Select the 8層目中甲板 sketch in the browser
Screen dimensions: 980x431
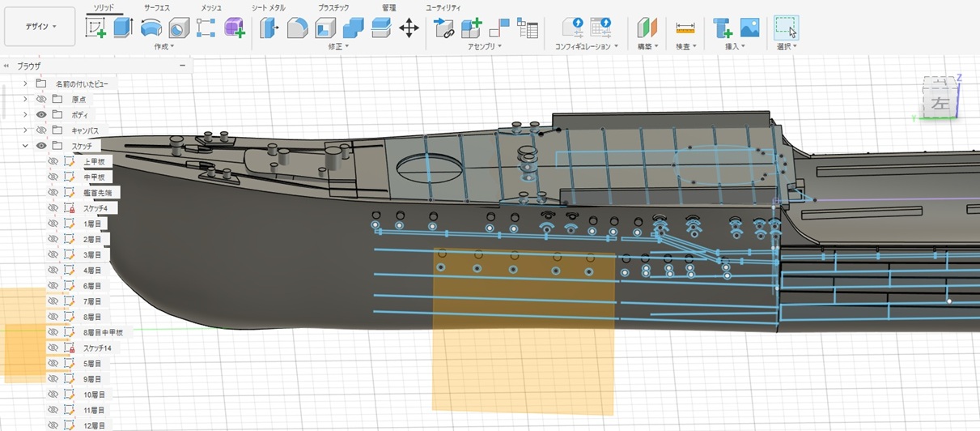coord(103,332)
